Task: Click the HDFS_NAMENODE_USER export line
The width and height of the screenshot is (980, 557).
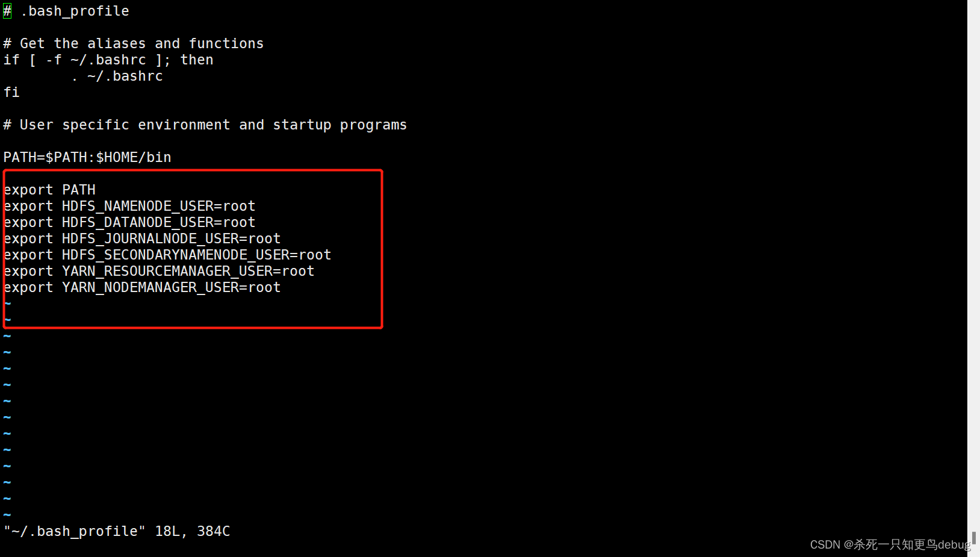Action: click(x=129, y=206)
